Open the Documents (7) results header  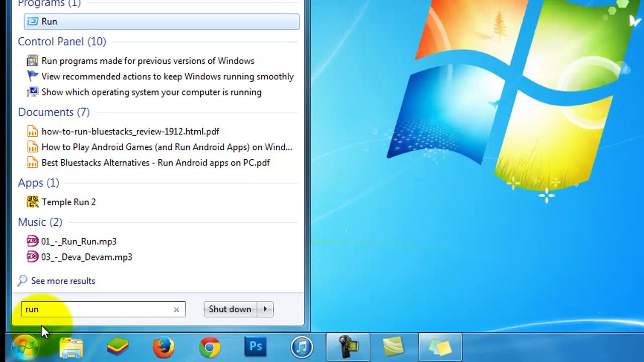(54, 112)
